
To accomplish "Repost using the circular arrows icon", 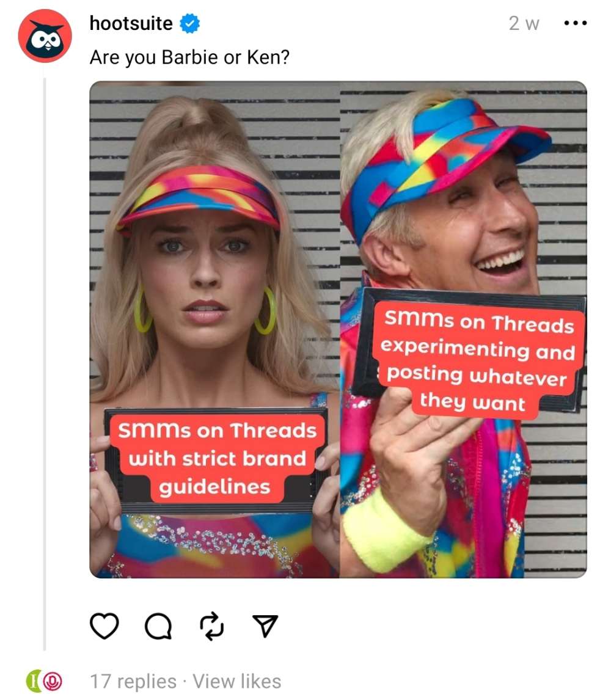I will click(211, 626).
